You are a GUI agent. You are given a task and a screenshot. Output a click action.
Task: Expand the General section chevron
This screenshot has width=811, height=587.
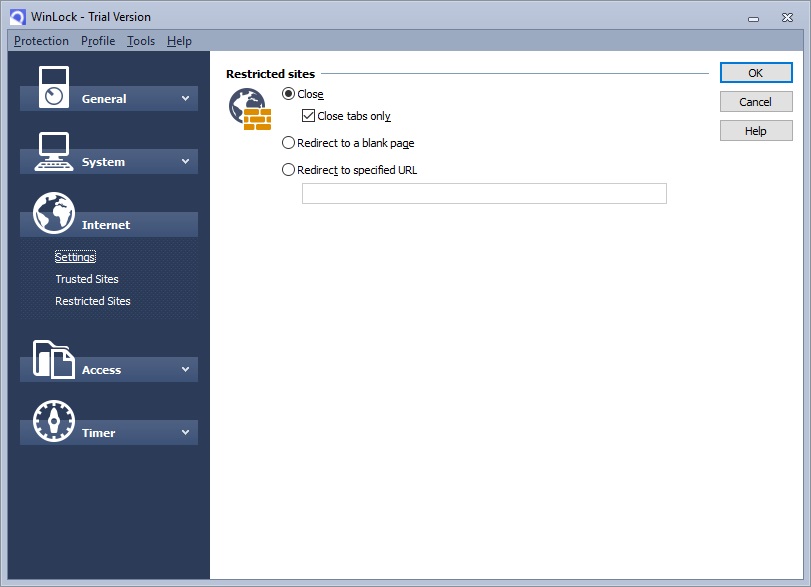tap(185, 98)
